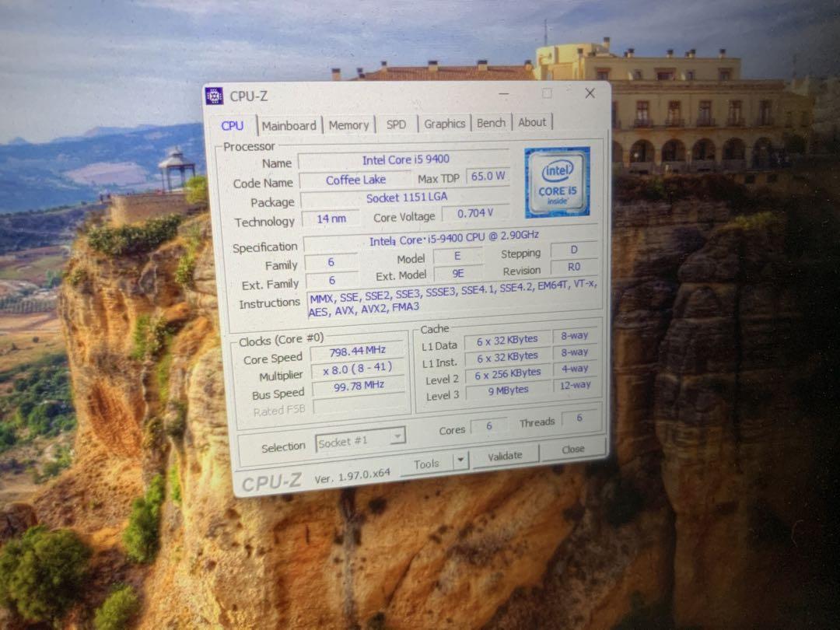Click the Core Speed value '798.44 MHz'
Screen dimensions: 840x630
tap(357, 351)
